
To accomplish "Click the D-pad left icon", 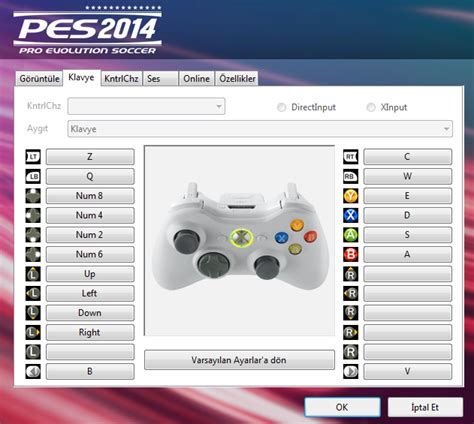I will coord(33,215).
